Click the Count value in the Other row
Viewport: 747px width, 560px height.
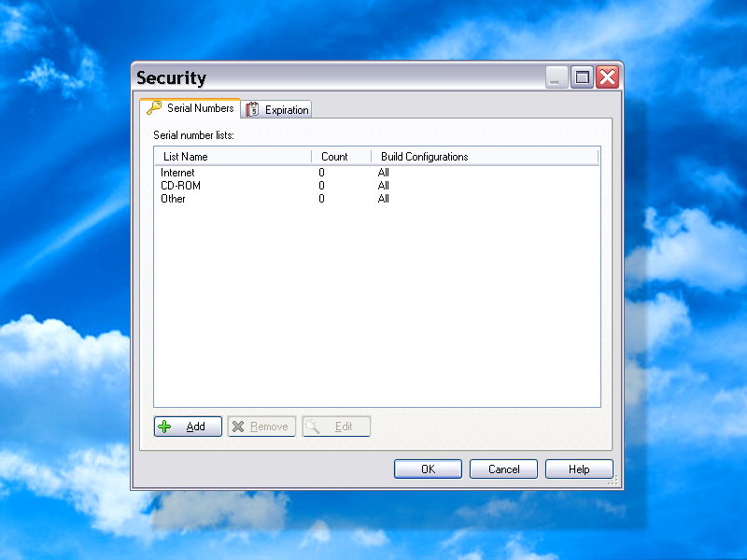click(321, 199)
